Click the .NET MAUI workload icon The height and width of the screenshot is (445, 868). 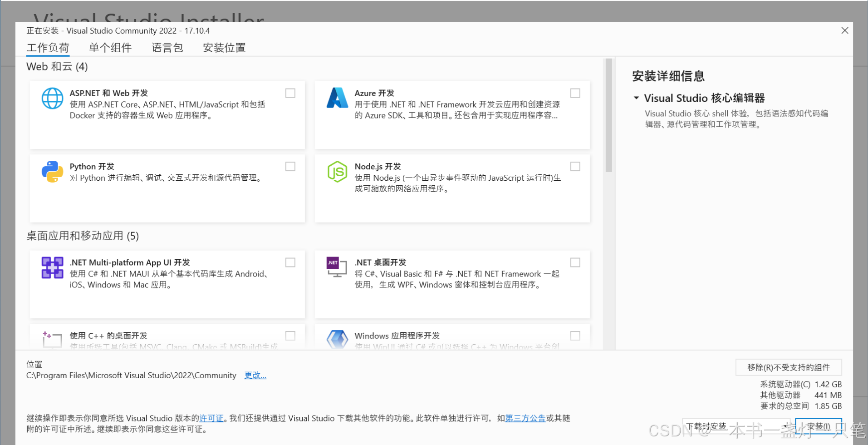click(53, 267)
